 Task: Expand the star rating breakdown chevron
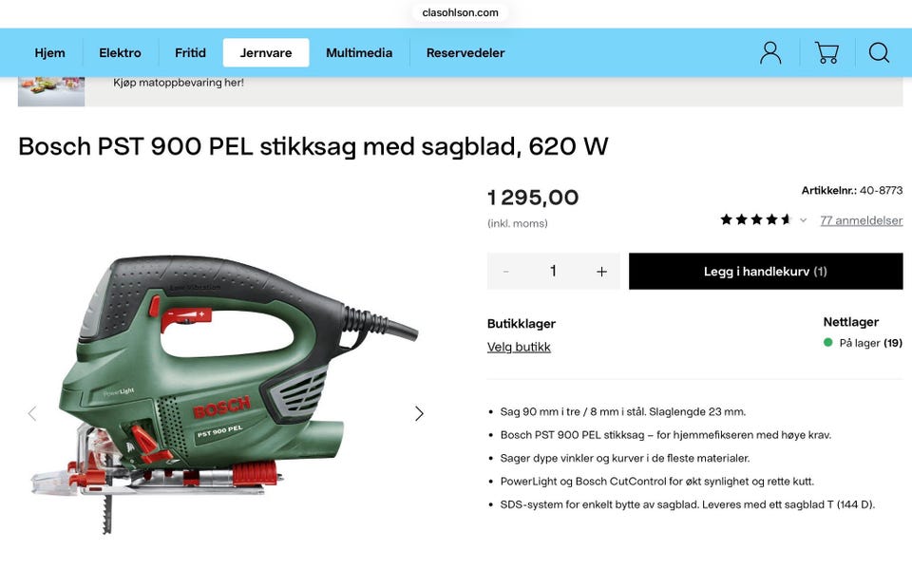coord(804,220)
